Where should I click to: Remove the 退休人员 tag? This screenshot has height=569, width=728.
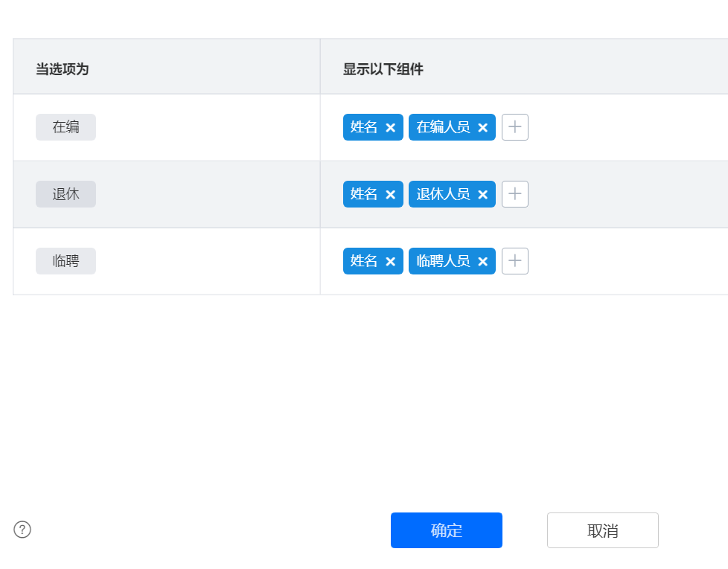(482, 195)
